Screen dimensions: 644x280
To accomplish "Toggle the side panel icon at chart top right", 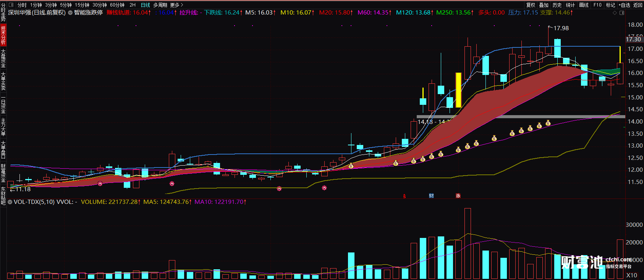I will point(622,13).
